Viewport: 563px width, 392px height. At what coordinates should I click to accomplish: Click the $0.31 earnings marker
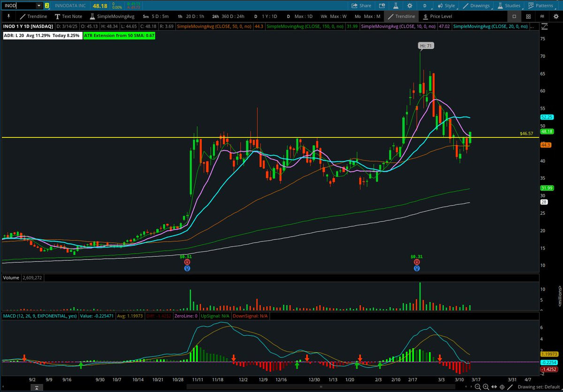tap(417, 256)
